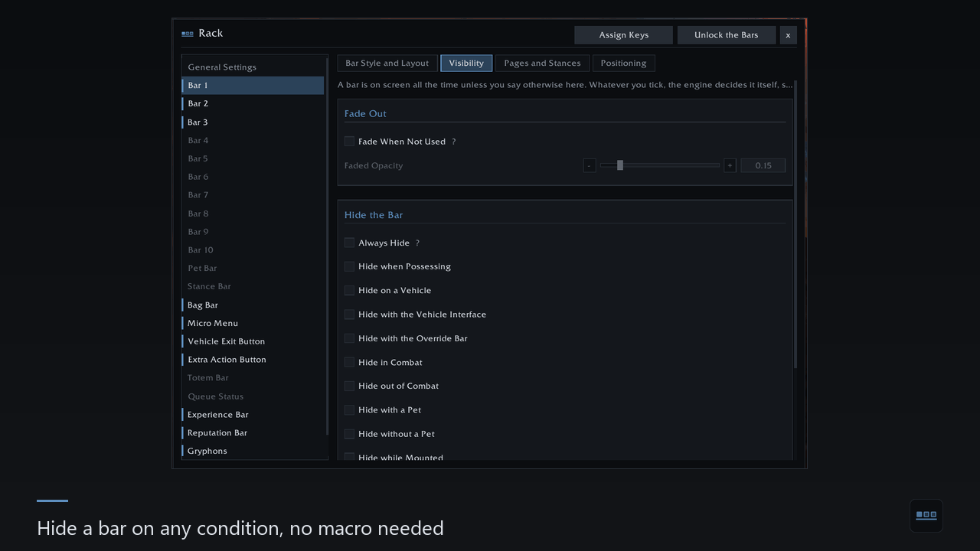Select Bar 1 in the sidebar

click(253, 86)
